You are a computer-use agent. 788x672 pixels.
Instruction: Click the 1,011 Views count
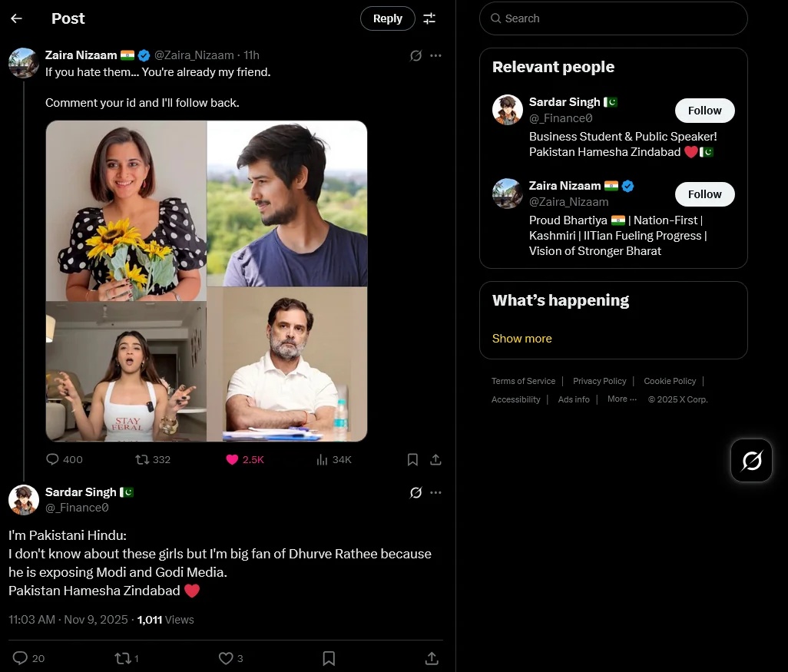[165, 620]
